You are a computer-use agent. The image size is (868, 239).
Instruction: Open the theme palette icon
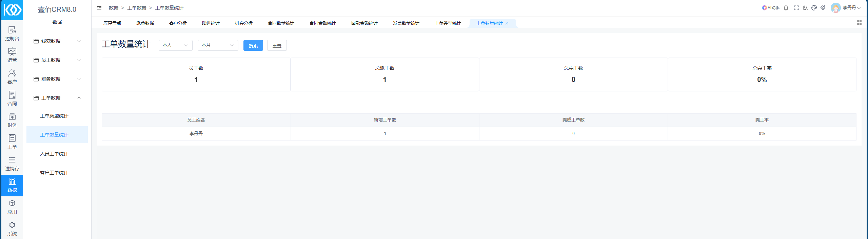click(x=814, y=8)
